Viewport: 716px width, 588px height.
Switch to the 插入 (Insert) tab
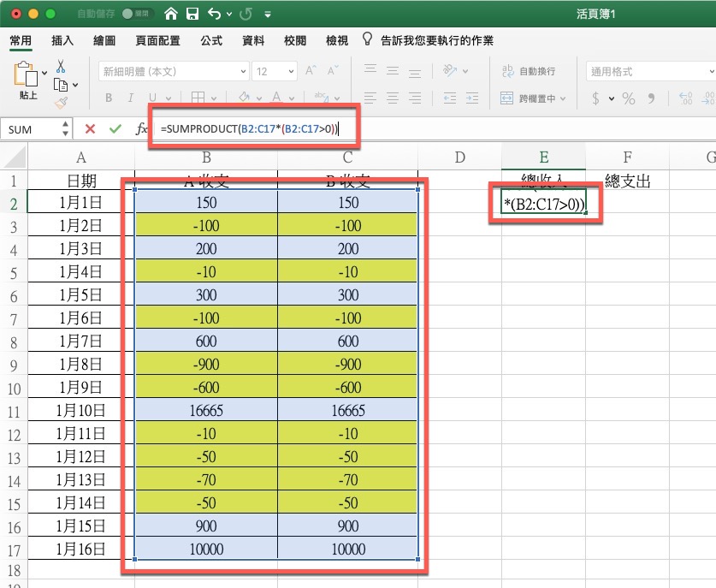point(62,40)
